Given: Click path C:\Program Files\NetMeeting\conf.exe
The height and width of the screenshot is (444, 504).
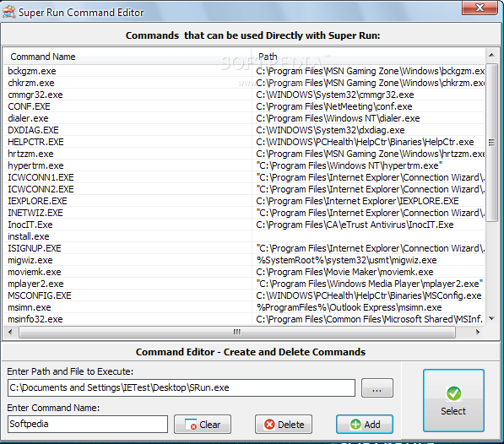Looking at the screenshot, I should pos(334,106).
